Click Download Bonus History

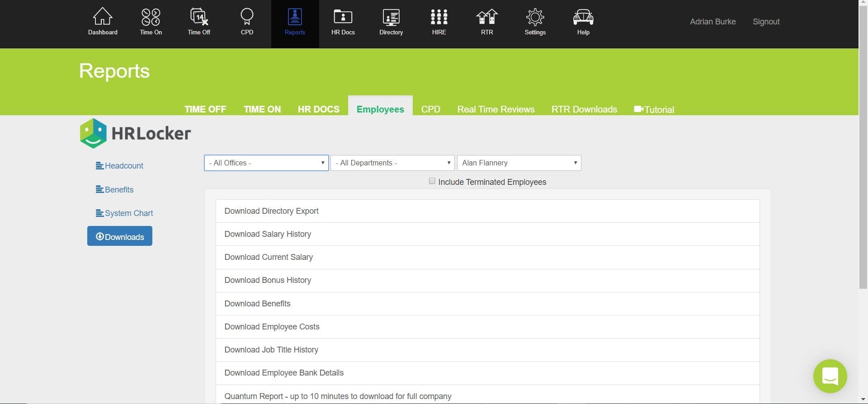[x=487, y=280]
